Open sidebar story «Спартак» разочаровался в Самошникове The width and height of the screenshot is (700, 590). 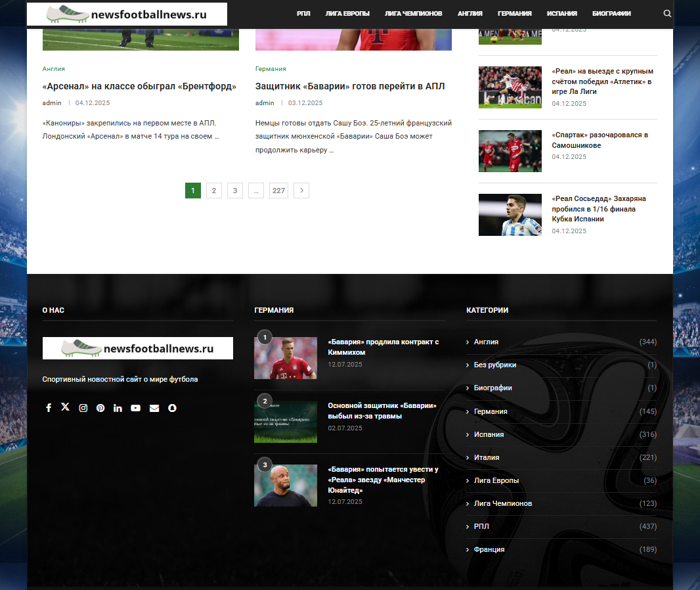[x=600, y=140]
